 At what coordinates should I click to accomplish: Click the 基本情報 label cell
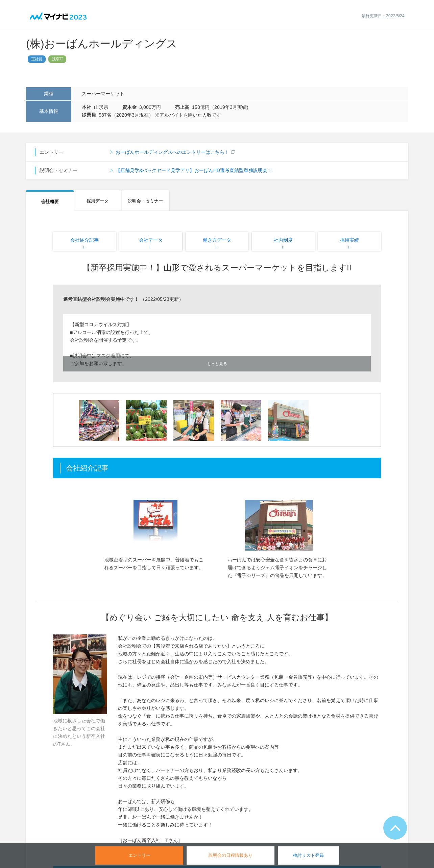[x=48, y=111]
